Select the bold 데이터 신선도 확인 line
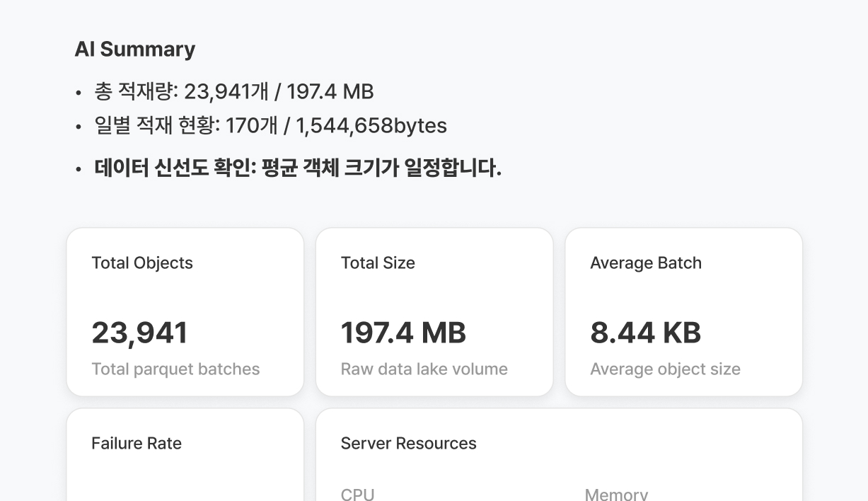868x501 pixels. 297,168
